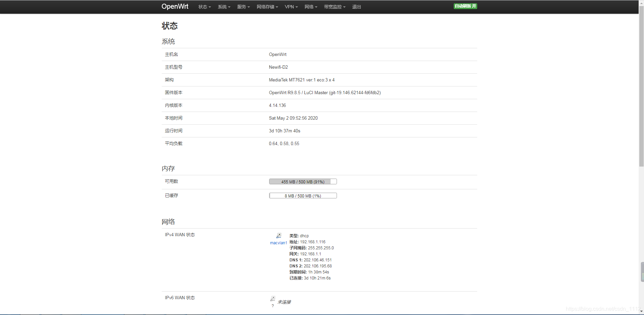Select the subnet mask 255.255.255.0

[x=321, y=248]
